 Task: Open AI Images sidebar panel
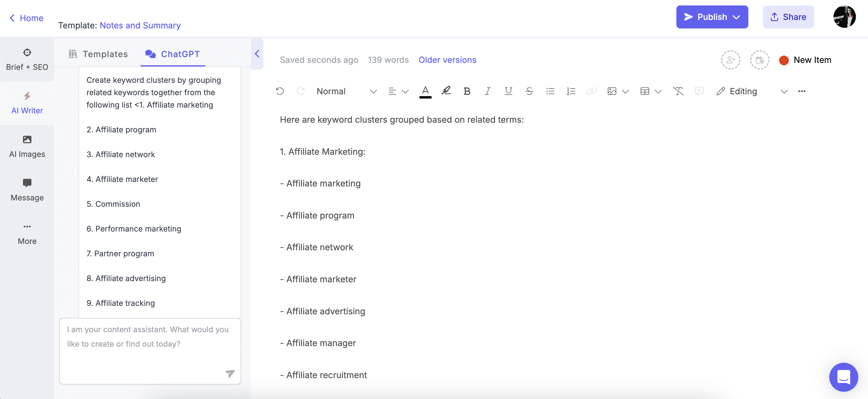[x=27, y=147]
